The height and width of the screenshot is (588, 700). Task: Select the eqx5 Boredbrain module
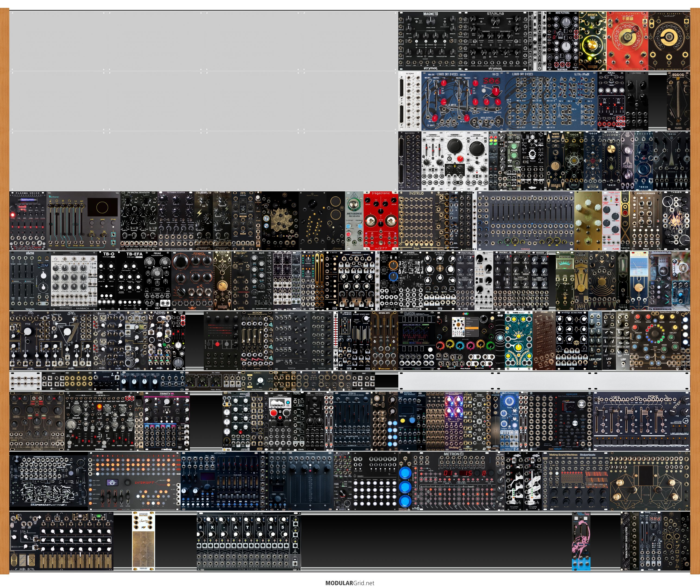point(261,281)
